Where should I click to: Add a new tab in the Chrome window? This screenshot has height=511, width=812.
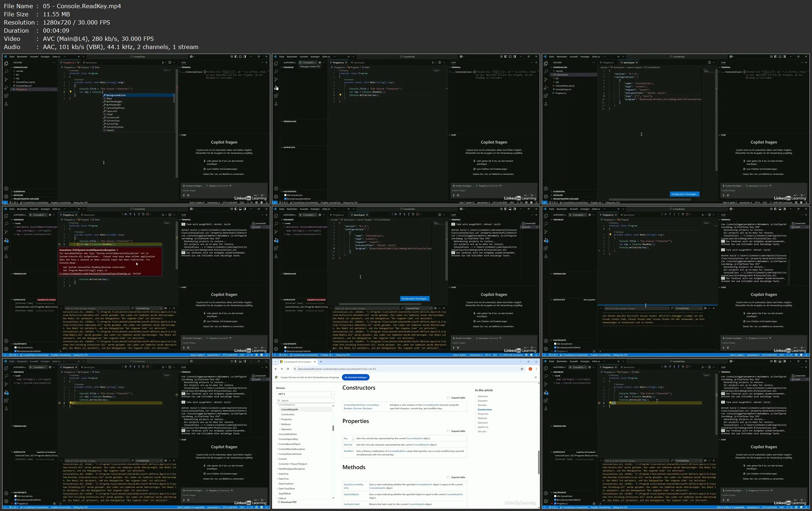321,362
